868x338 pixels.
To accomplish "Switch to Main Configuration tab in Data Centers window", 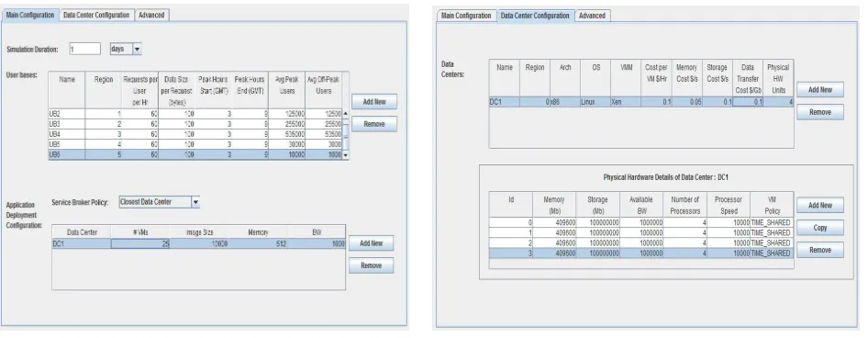I will click(x=466, y=16).
